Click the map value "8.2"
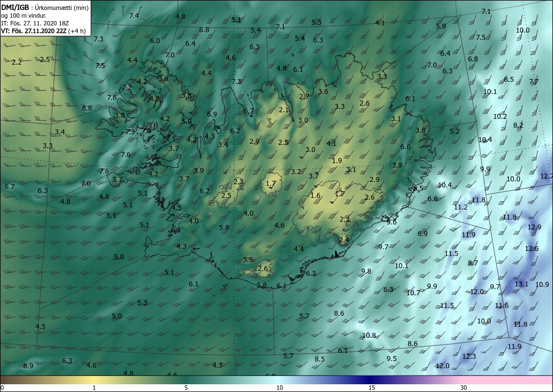553x392 pixels. (x=518, y=125)
